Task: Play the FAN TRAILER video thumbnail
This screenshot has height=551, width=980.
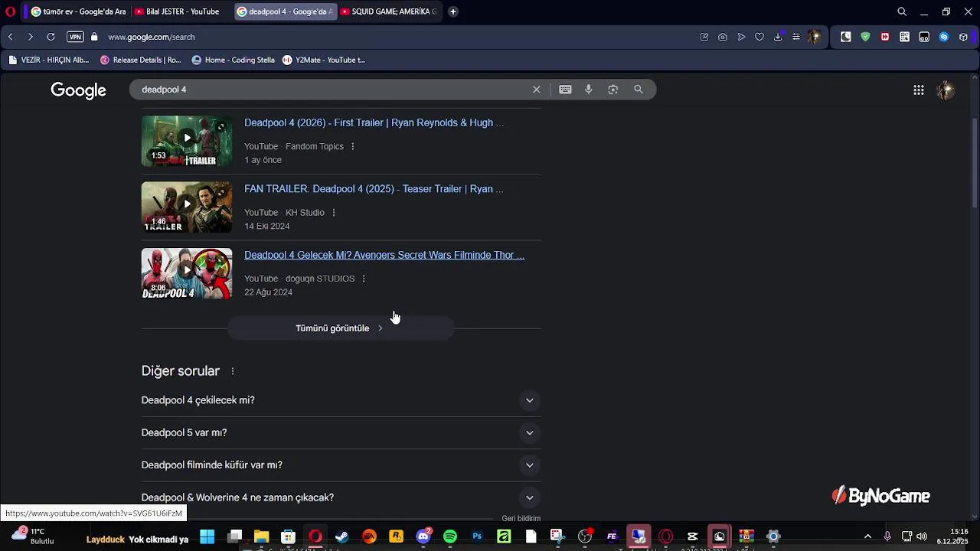Action: pyautogui.click(x=187, y=207)
